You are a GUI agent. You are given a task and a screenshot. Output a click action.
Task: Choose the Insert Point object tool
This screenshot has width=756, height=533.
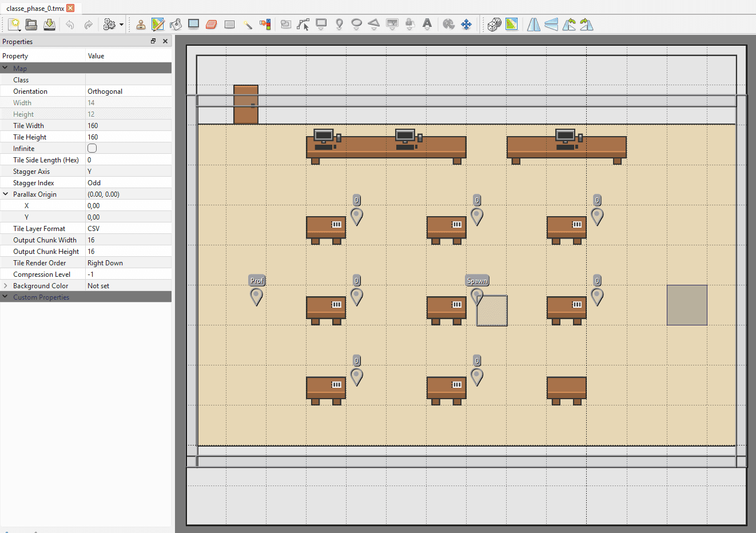coord(339,25)
